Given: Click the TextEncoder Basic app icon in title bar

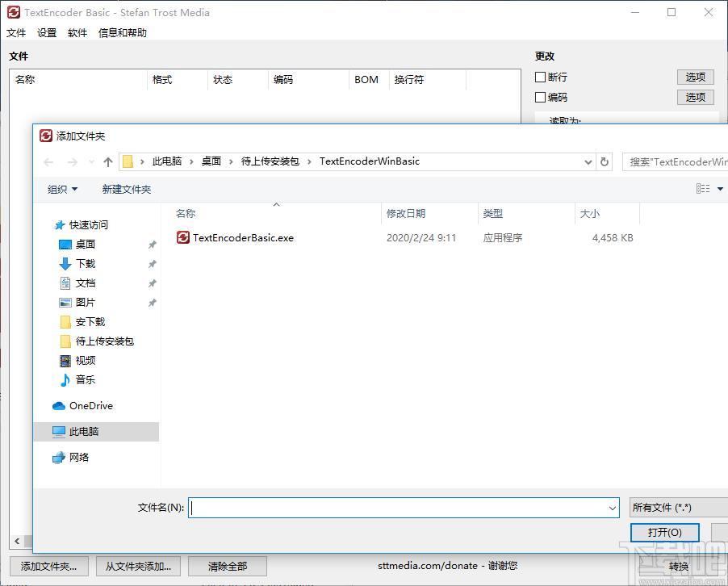Looking at the screenshot, I should 14,13.
